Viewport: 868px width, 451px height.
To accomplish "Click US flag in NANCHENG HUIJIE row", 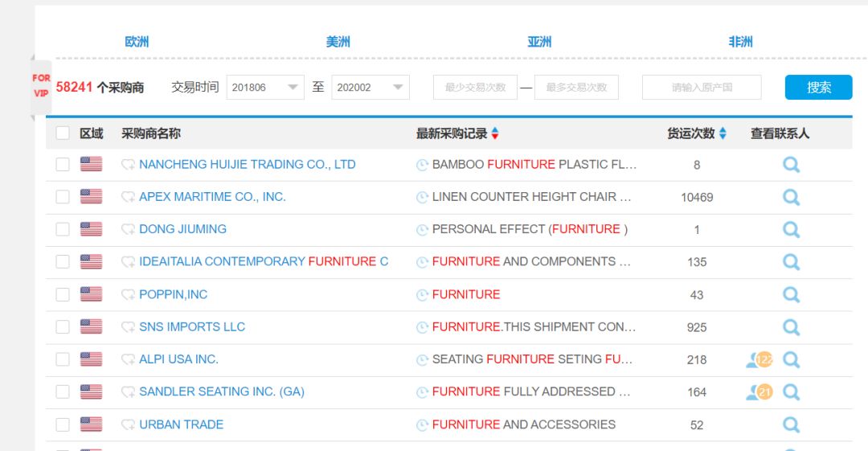I will pos(92,164).
